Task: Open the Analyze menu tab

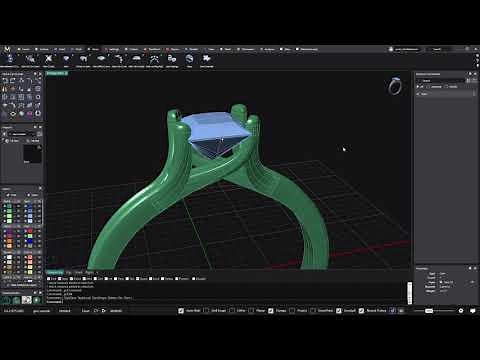Action: click(x=268, y=49)
